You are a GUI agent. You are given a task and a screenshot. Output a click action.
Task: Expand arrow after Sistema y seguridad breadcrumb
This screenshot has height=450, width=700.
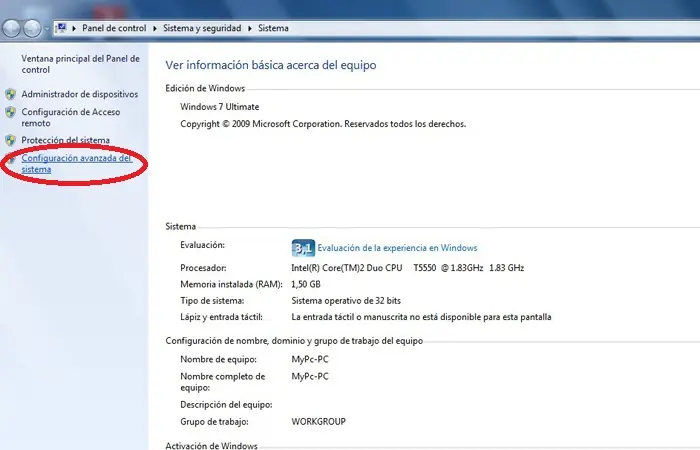click(x=250, y=28)
